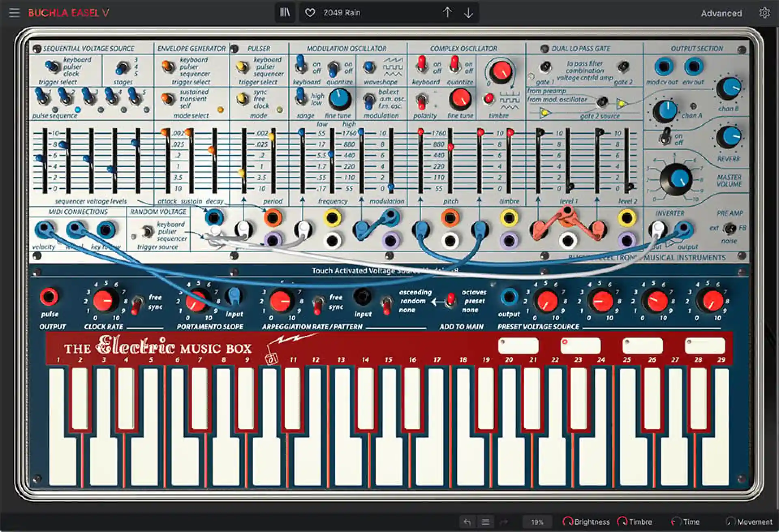The height and width of the screenshot is (532, 779).
Task: Load the previous preset with up arrow
Action: pos(448,13)
